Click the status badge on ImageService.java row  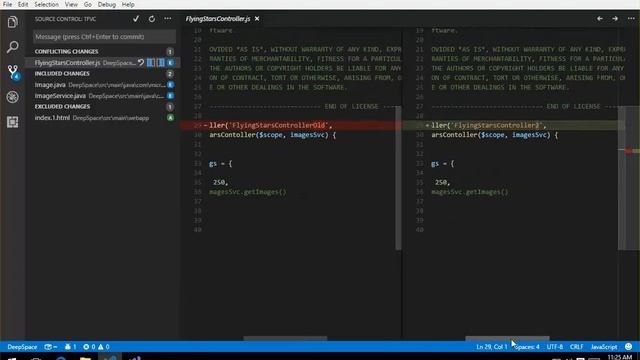tap(171, 96)
